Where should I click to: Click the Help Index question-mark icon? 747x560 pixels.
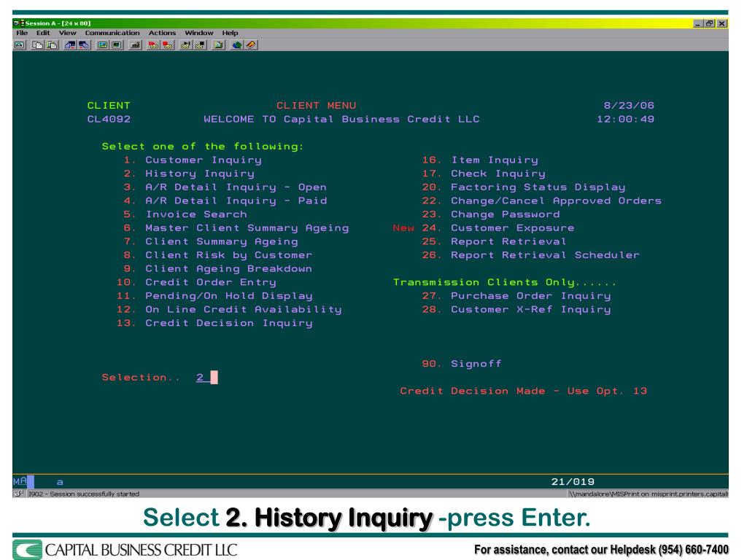click(251, 45)
